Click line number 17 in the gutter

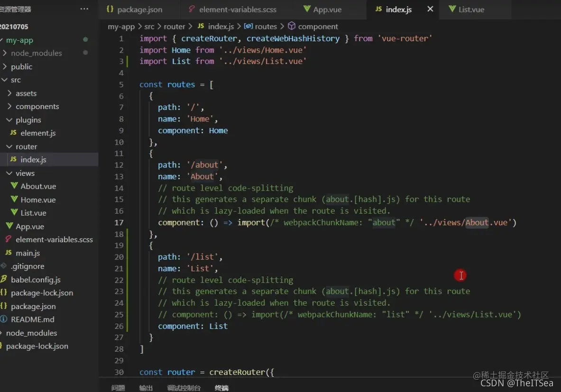click(119, 222)
